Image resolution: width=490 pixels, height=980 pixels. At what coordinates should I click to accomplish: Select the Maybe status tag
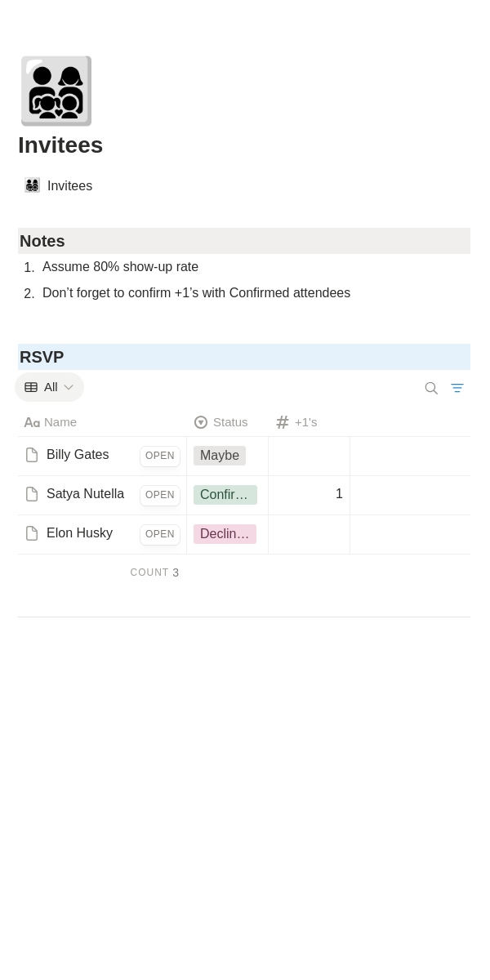tap(220, 456)
